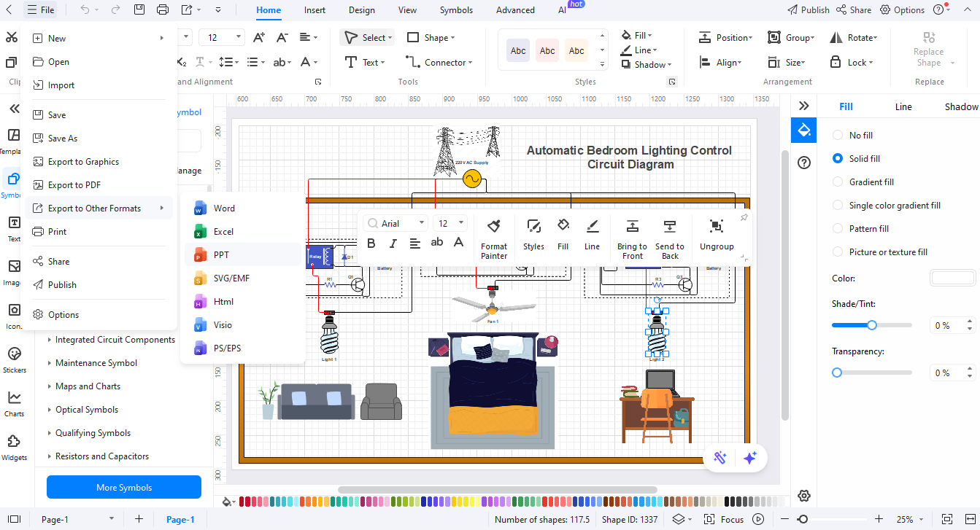
Task: Click Fill bucket in floating toolbar
Action: (563, 235)
